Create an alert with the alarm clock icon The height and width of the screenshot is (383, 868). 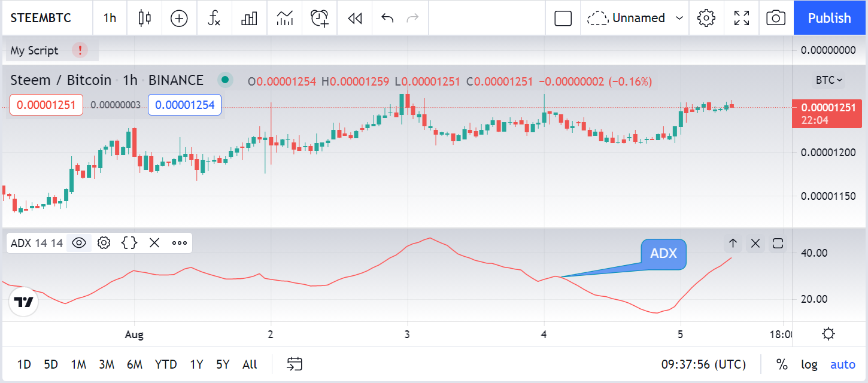(320, 18)
